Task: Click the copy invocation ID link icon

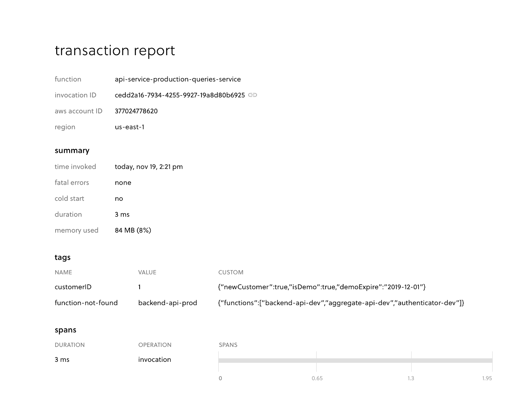Action: pos(253,95)
